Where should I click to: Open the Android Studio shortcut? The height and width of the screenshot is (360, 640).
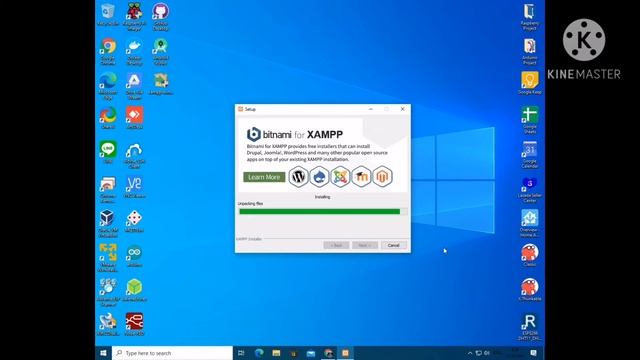160,46
